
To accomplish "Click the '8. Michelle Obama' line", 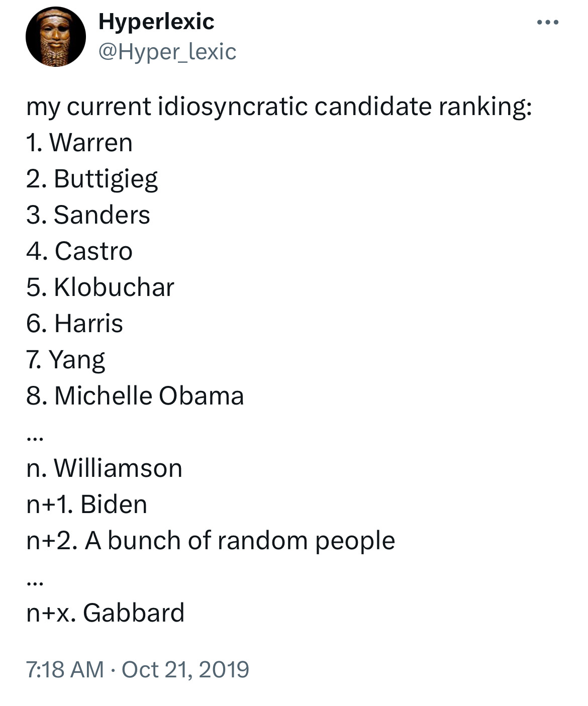I will (135, 396).
